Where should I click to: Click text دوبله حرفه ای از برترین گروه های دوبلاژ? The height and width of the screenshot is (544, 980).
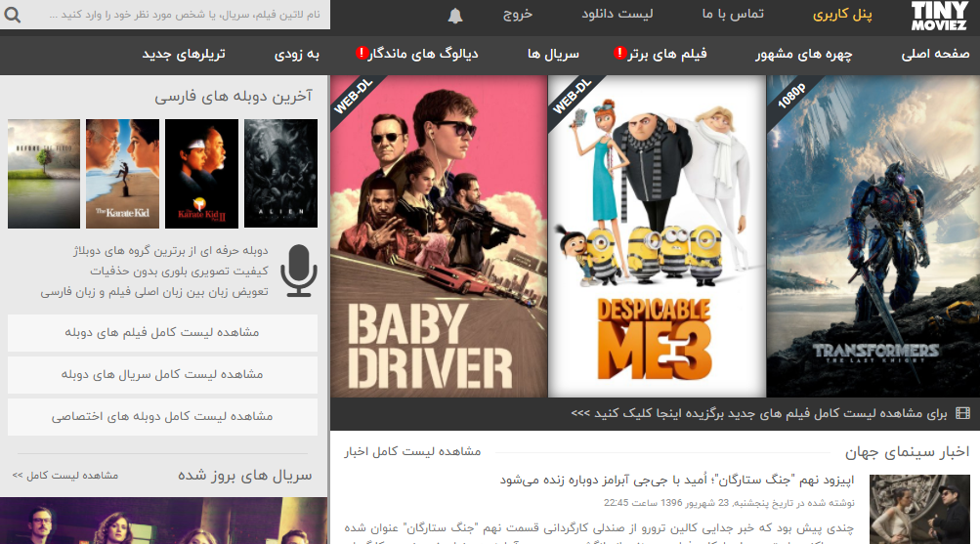[x=170, y=250]
